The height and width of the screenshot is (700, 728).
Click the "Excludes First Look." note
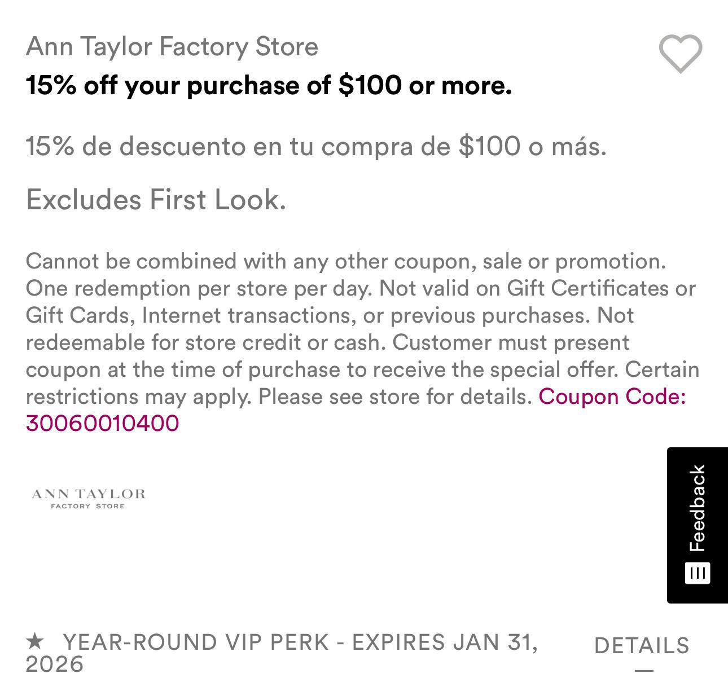156,200
